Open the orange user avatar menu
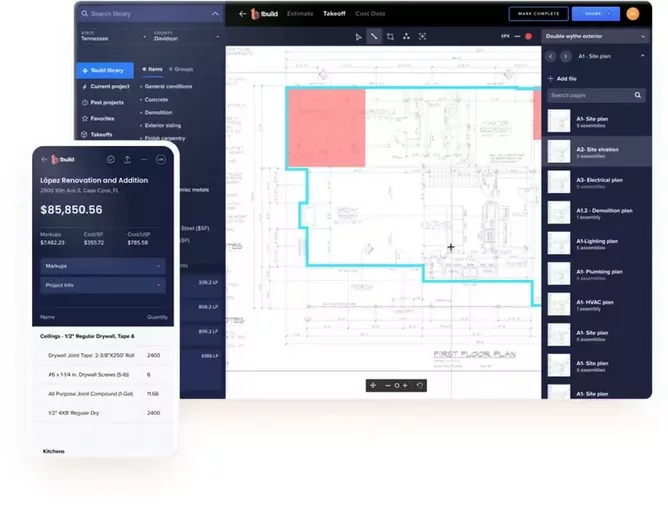 click(633, 14)
